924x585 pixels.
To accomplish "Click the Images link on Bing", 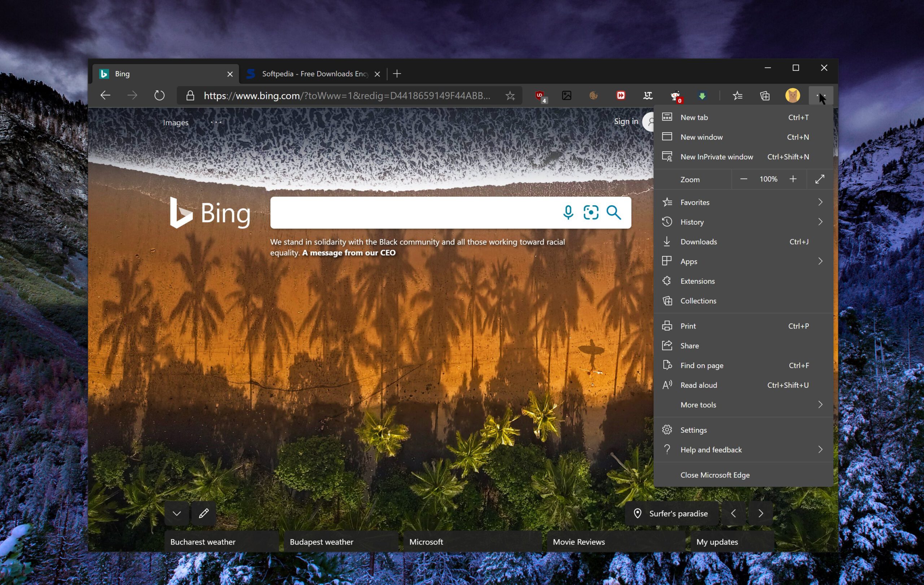I will coord(176,122).
